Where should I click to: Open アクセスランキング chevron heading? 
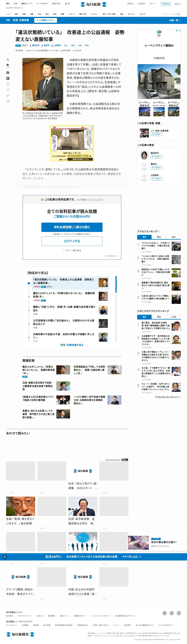pos(148,231)
